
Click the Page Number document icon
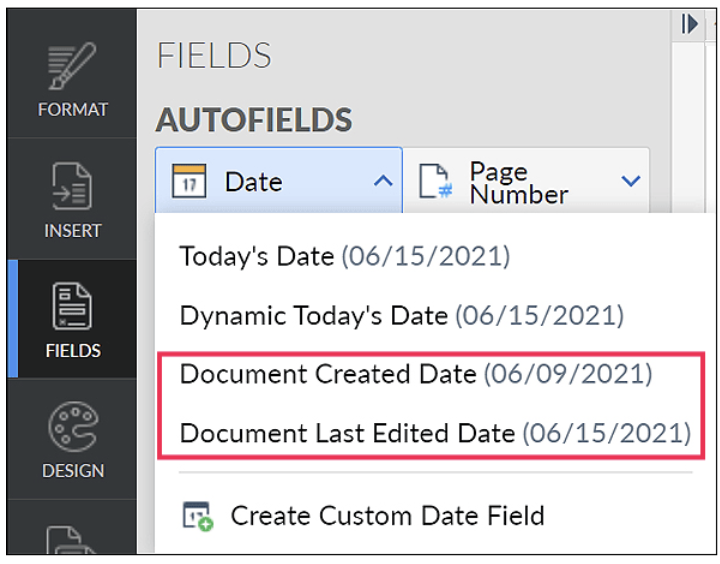coord(435,182)
